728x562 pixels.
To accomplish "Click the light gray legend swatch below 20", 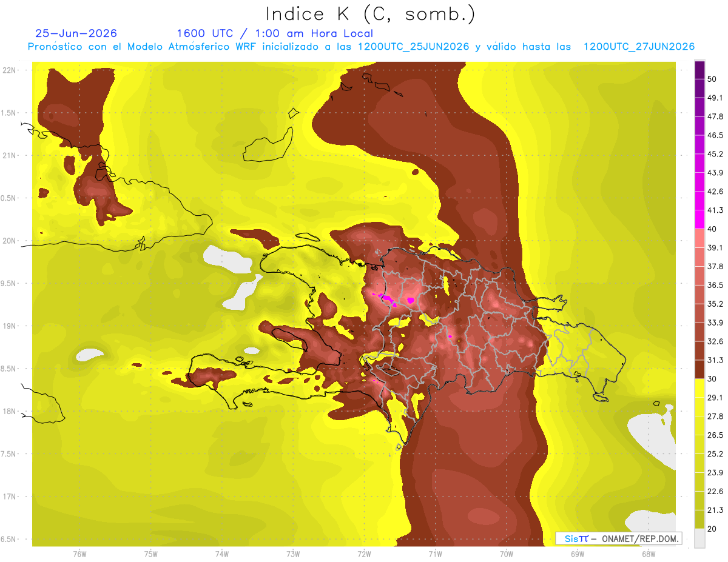I will point(699,538).
